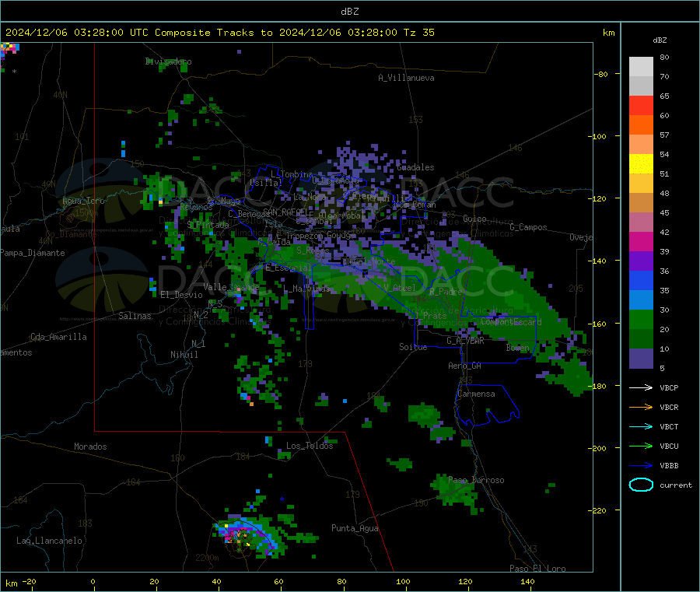
Task: Click the G_Campos place label
Action: click(x=528, y=227)
